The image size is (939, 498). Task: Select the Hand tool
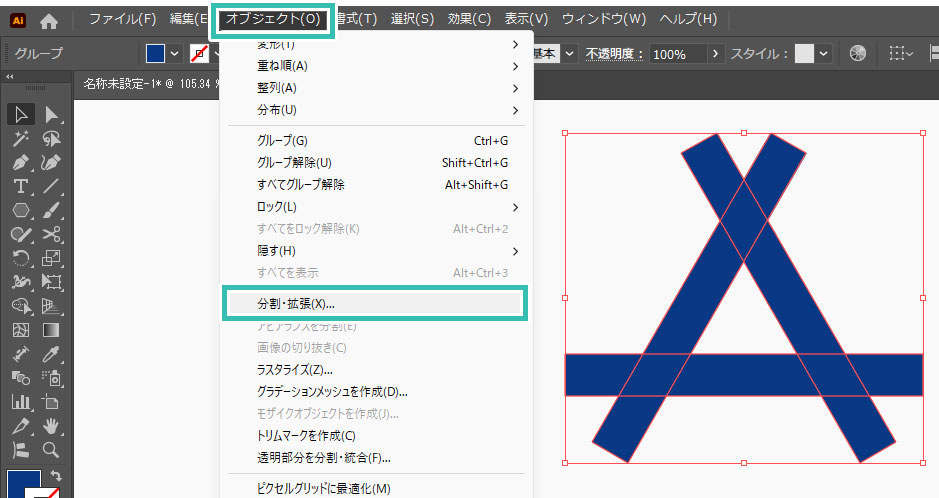pyautogui.click(x=51, y=426)
